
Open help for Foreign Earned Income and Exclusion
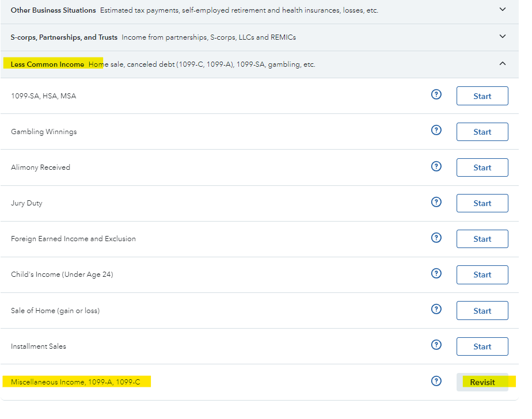tap(436, 238)
